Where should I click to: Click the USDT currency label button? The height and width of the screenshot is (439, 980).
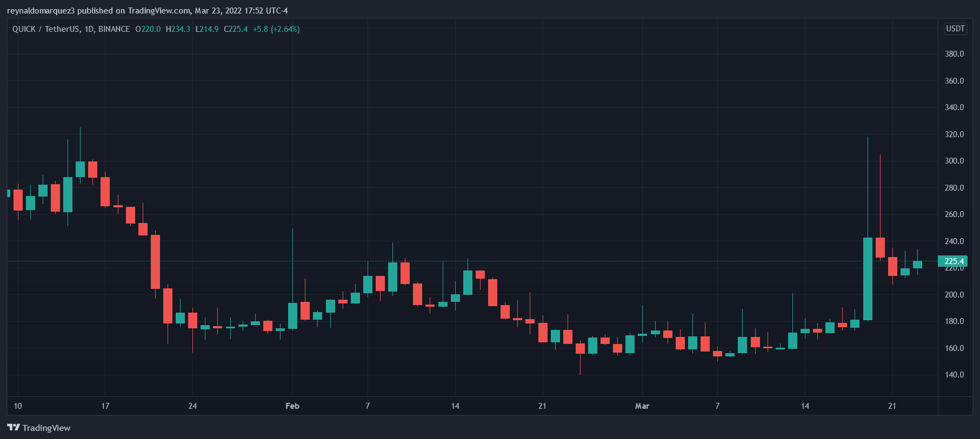click(x=955, y=29)
